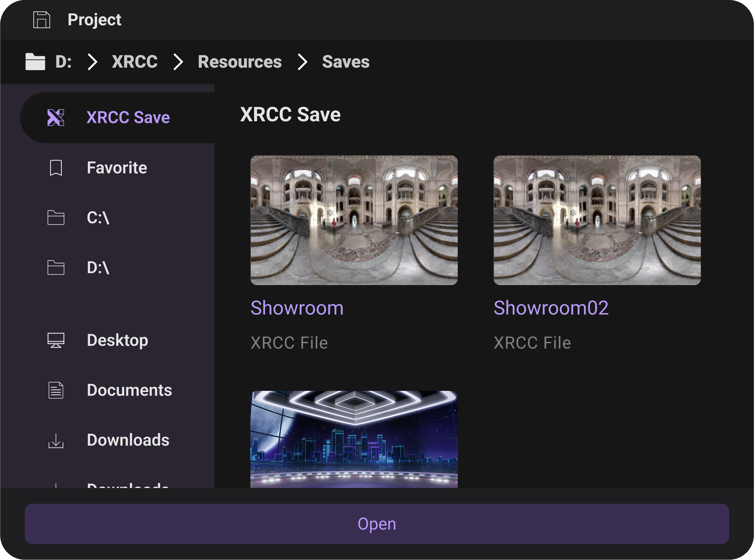Expand the chevron before Saves in breadcrumb
Image resolution: width=754 pixels, height=560 pixels.
tap(302, 62)
